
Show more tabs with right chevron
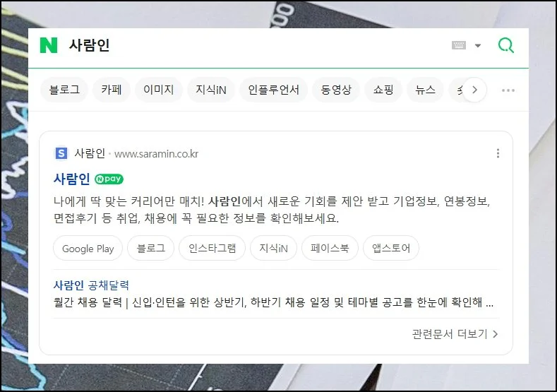pyautogui.click(x=474, y=90)
